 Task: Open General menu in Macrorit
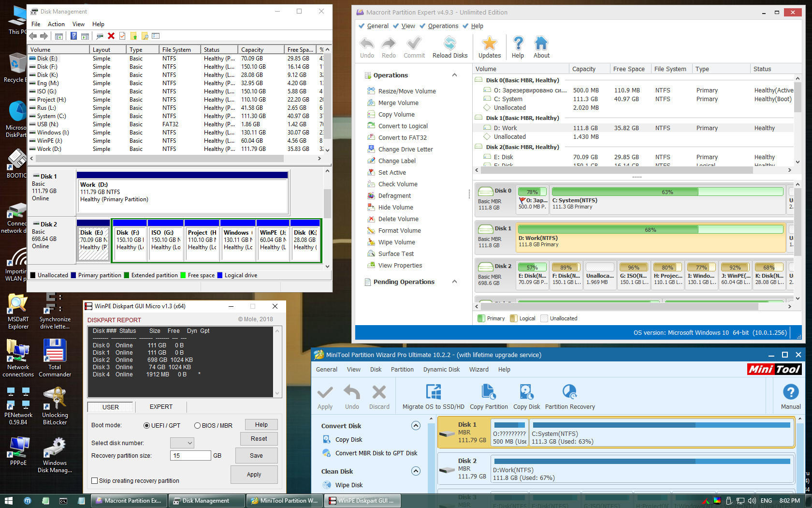click(x=377, y=26)
